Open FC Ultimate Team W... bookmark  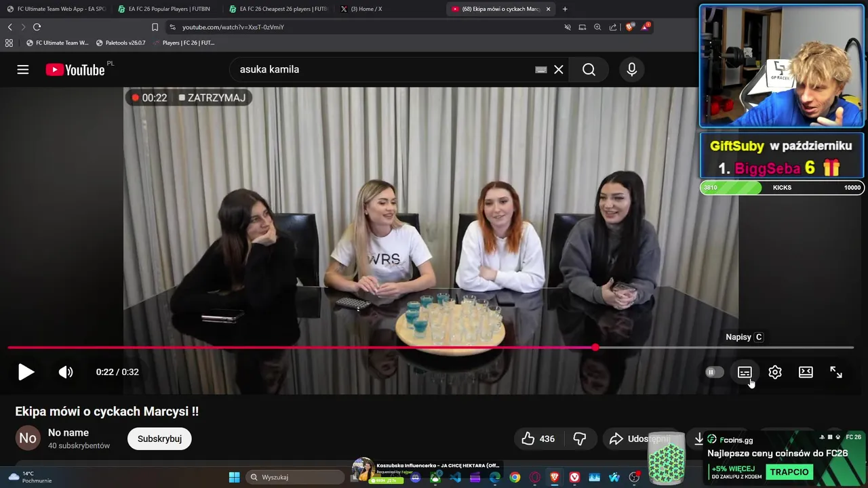pos(58,43)
